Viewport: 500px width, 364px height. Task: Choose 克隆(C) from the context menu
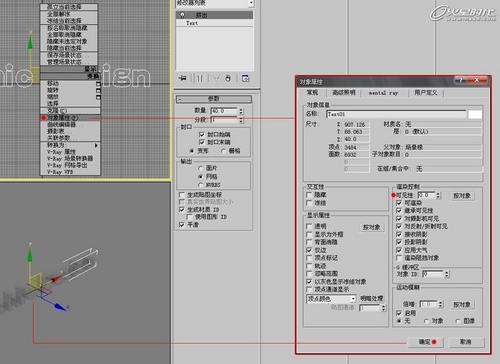click(x=70, y=111)
